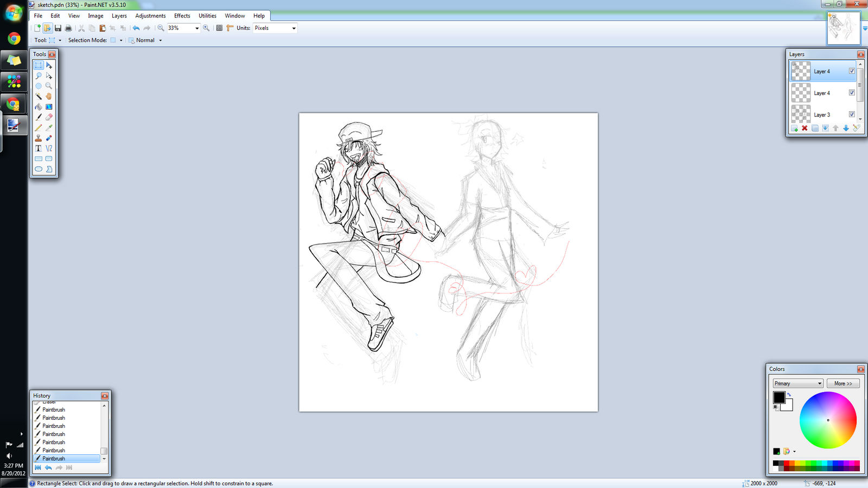Open Layer Properties icon
The image size is (868, 488).
pos(856,129)
